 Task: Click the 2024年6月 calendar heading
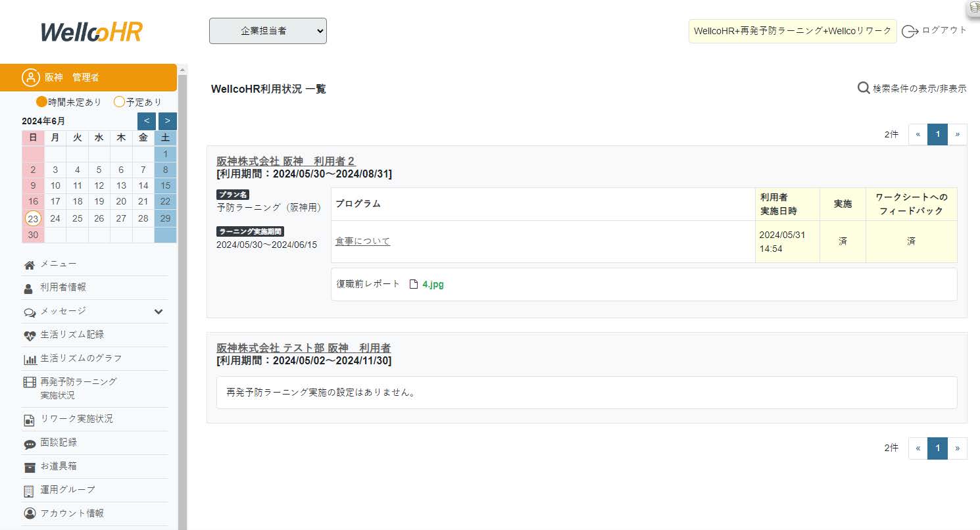point(43,121)
